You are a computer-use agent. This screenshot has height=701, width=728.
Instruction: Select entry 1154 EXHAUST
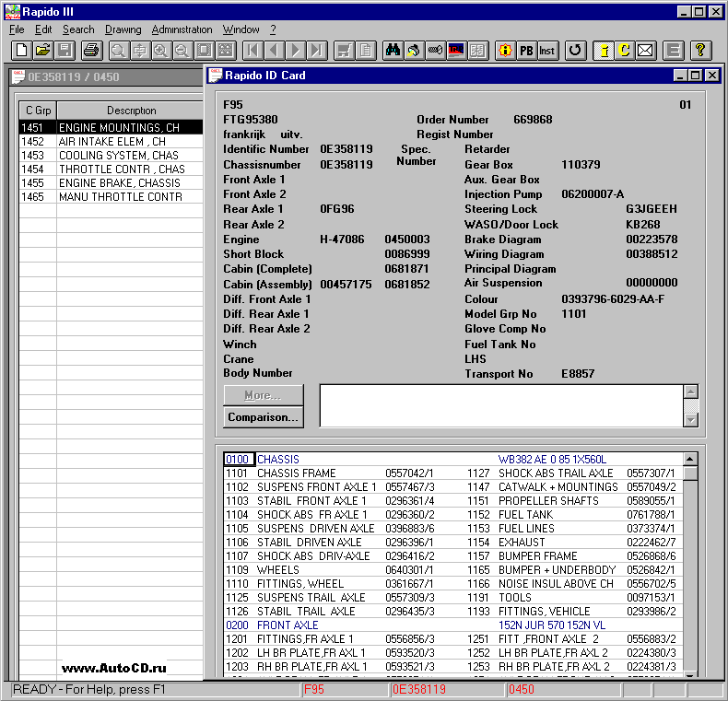[x=571, y=543]
